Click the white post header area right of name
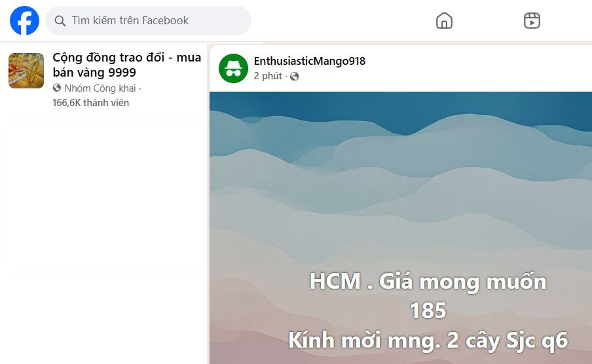Viewport: 592px width, 364px height. [479, 68]
